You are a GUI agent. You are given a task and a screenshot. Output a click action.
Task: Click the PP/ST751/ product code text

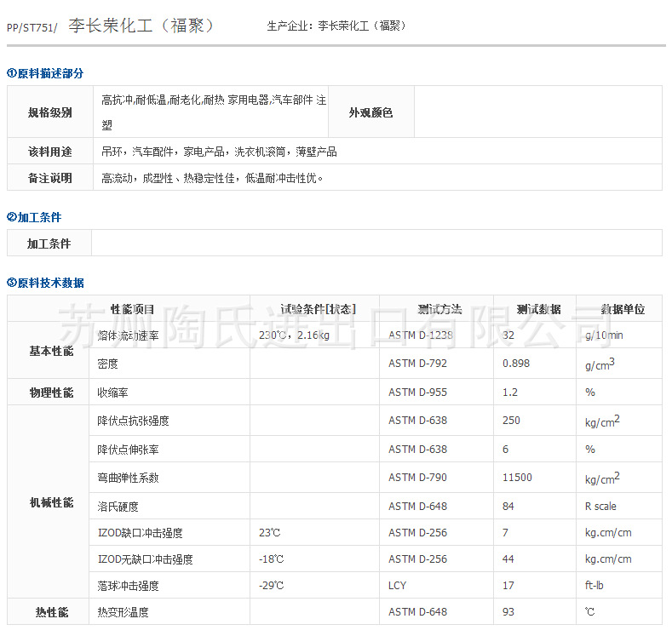32,28
